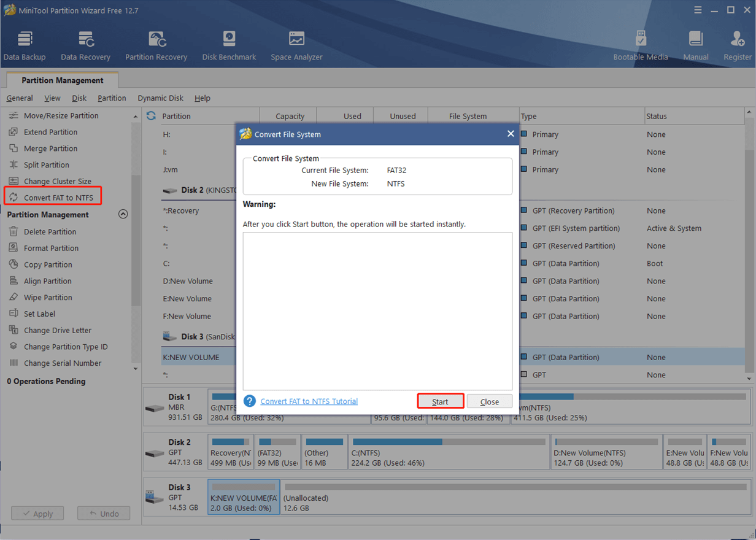Choose Delete Partition action

50,232
